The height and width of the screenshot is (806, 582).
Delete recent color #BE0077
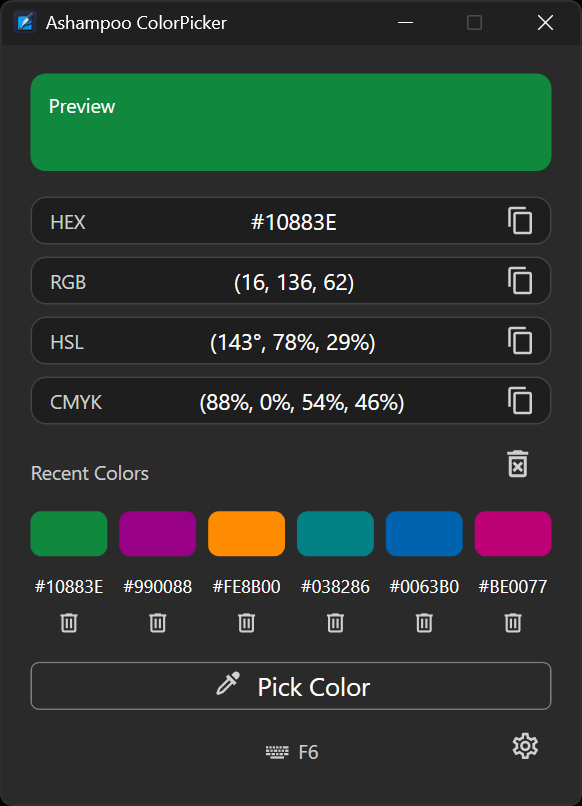click(x=513, y=622)
